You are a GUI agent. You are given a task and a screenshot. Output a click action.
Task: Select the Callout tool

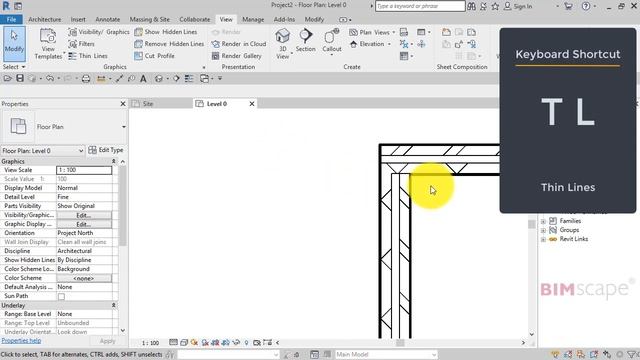(x=331, y=41)
